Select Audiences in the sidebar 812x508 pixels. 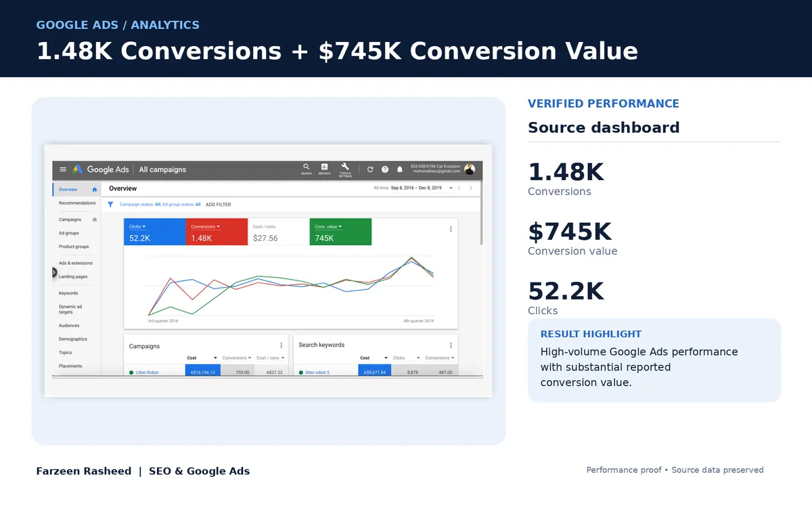[69, 326]
